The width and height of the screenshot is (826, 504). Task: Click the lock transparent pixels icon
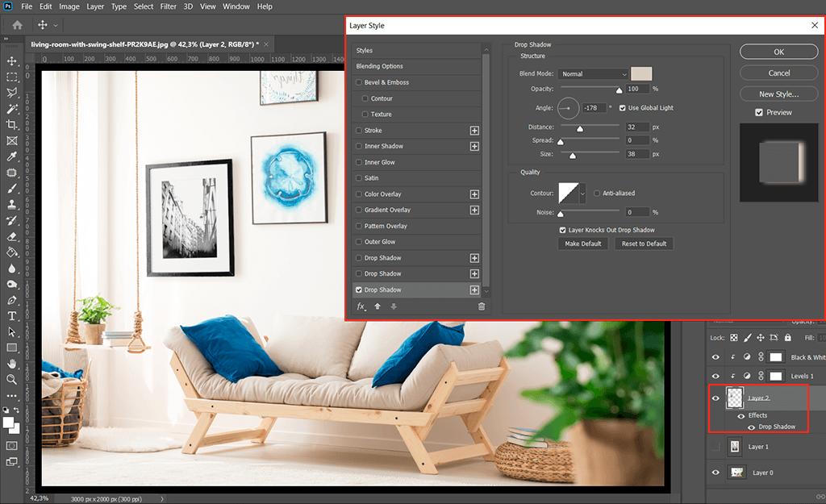pyautogui.click(x=734, y=338)
